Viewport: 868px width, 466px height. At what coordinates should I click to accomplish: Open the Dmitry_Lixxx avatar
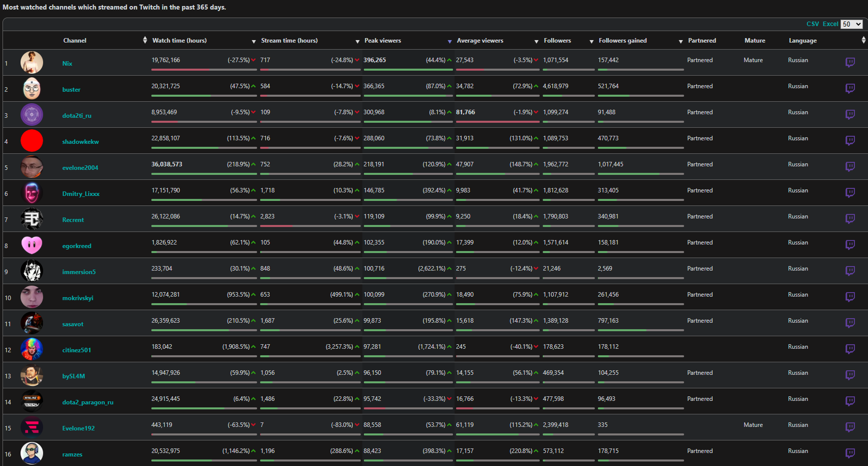[32, 193]
